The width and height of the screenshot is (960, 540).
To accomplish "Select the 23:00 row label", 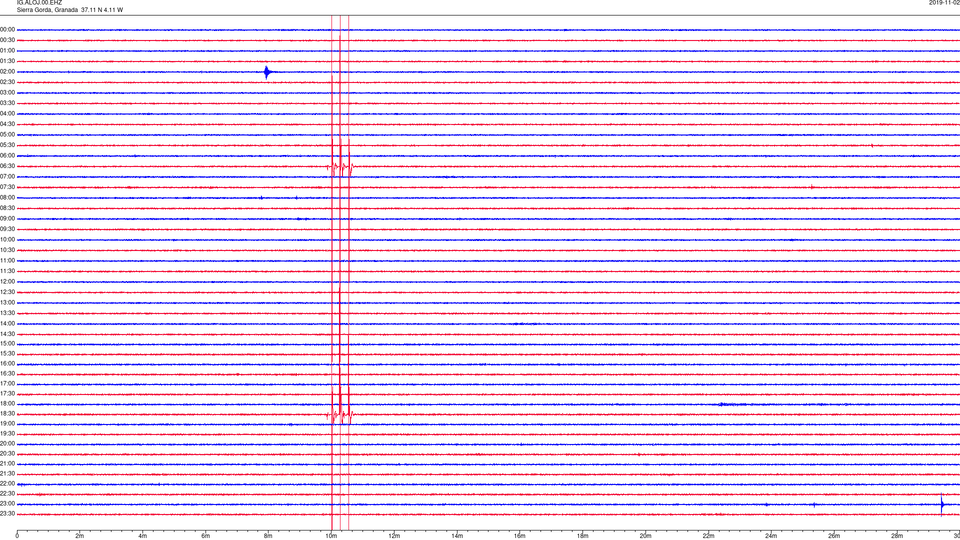I will [x=7, y=504].
